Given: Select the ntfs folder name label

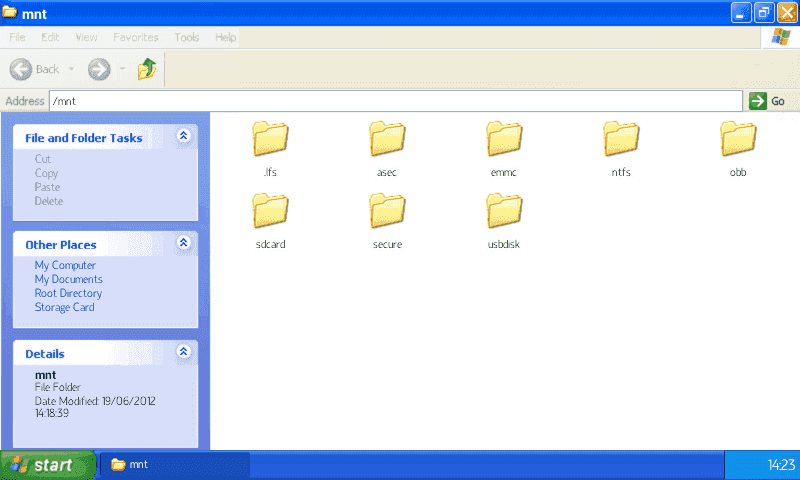Looking at the screenshot, I should [x=621, y=172].
